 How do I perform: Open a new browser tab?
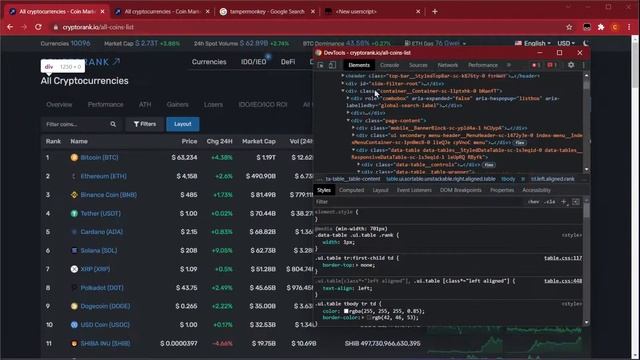[435, 11]
